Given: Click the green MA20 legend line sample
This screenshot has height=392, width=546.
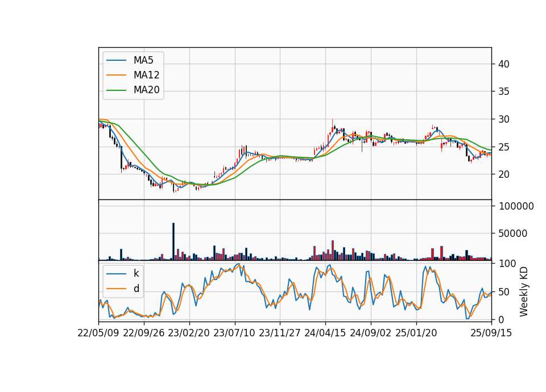Looking at the screenshot, I should (116, 90).
